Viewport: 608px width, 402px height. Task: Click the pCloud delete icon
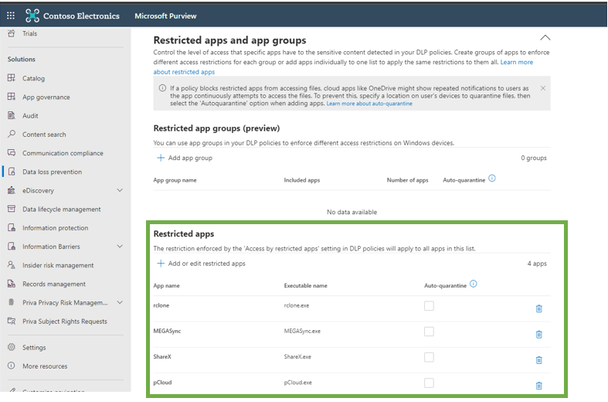tap(539, 385)
